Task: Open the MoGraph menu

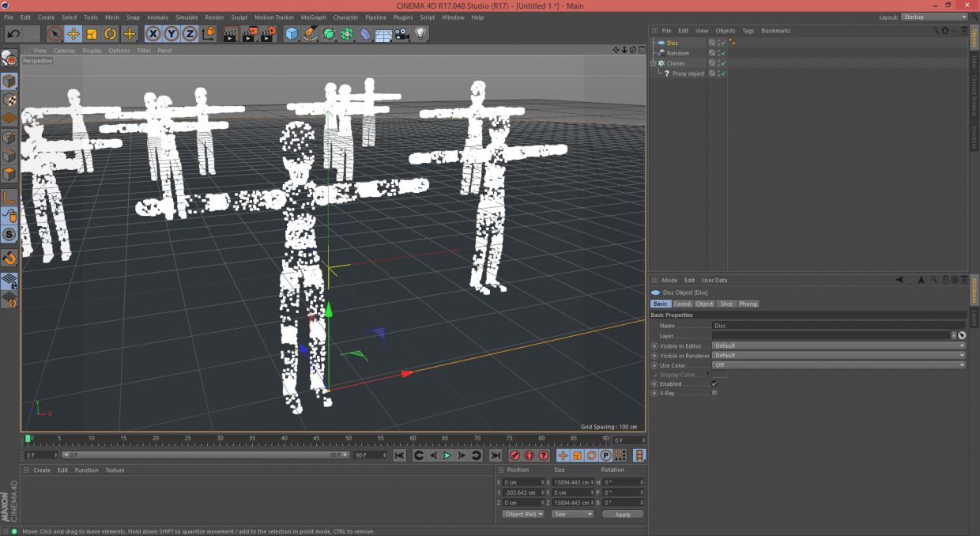Action: [x=313, y=17]
